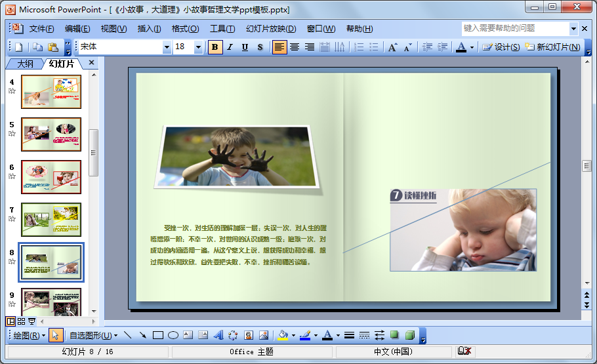Viewport: 597px width, 364px height.
Task: Click the Insert WordArt icon
Action: [x=218, y=335]
